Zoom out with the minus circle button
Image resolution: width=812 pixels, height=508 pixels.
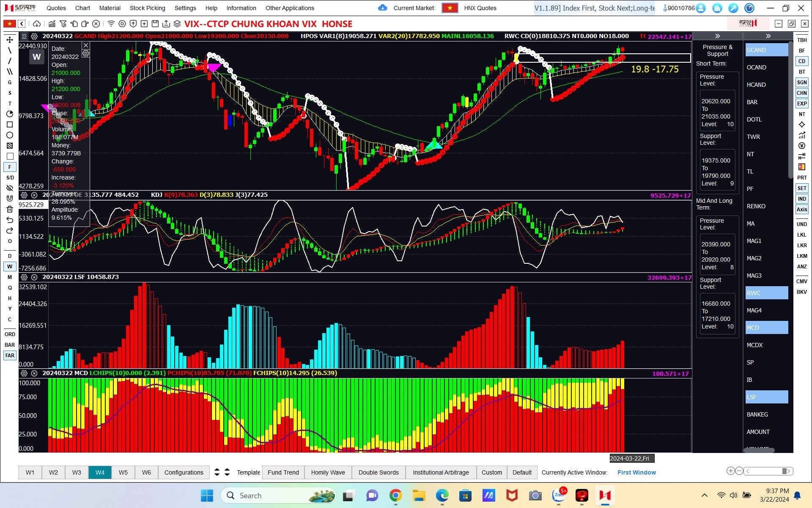click(x=739, y=471)
